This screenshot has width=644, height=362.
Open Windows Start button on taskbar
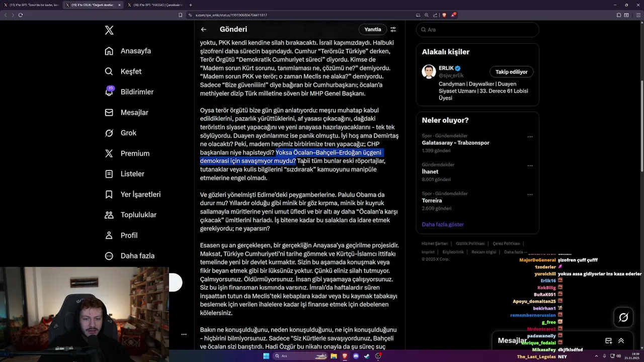(x=266, y=356)
